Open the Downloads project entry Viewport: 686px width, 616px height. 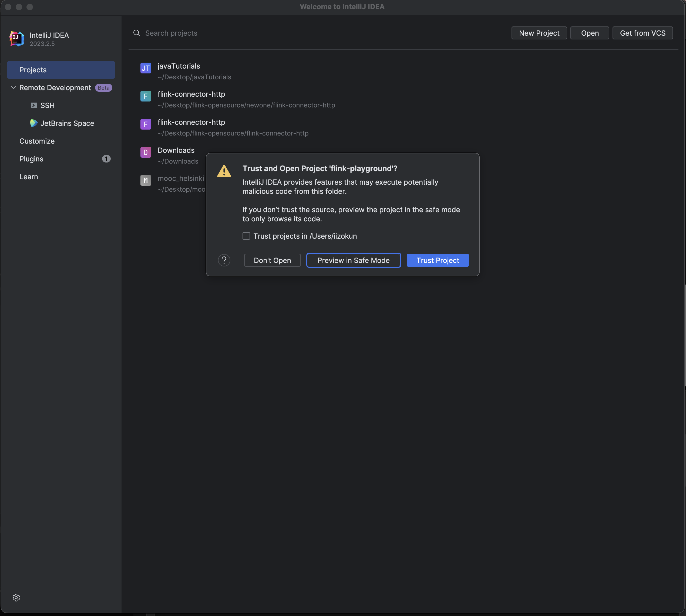pos(176,150)
